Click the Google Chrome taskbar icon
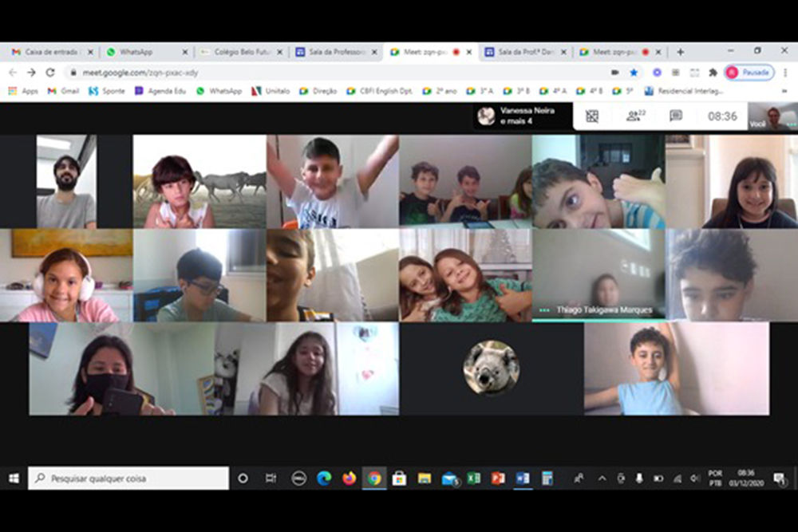This screenshot has height=532, width=798. [x=374, y=478]
